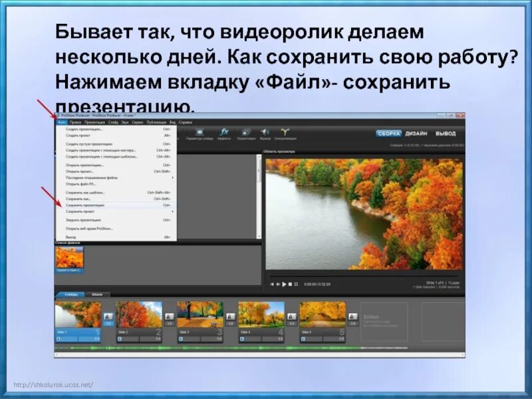
Task: Open the Эффекты fx toolbar icon
Action: click(224, 134)
